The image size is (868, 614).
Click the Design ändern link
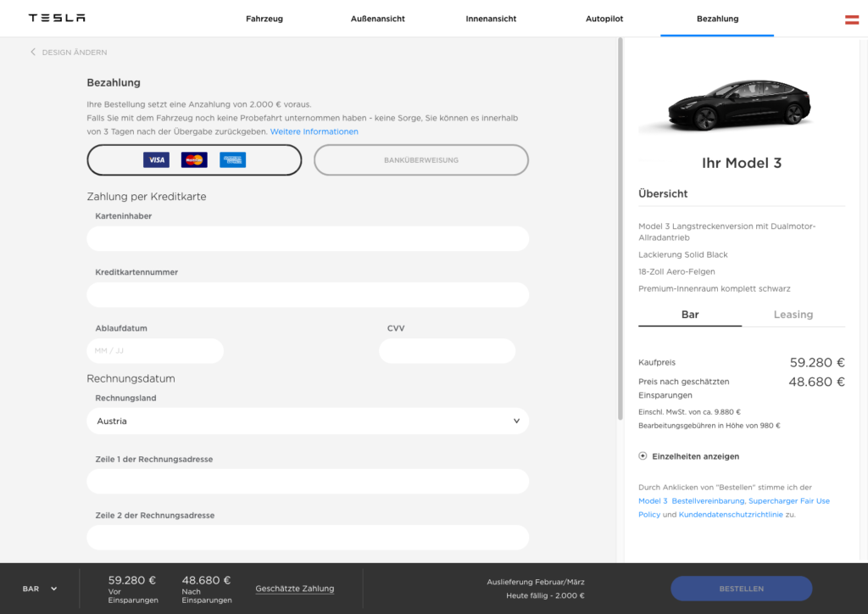click(x=75, y=52)
